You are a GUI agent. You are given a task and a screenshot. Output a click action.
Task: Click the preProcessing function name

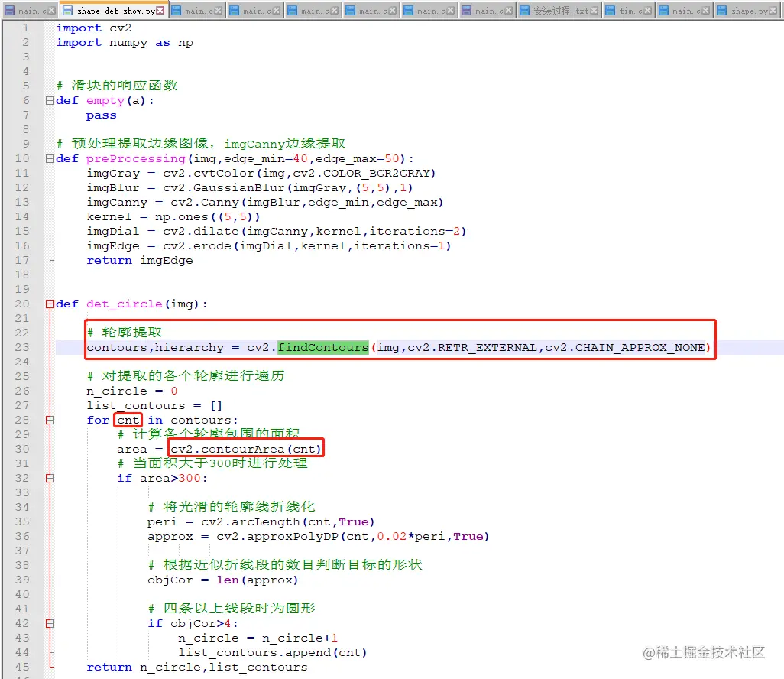coord(135,158)
